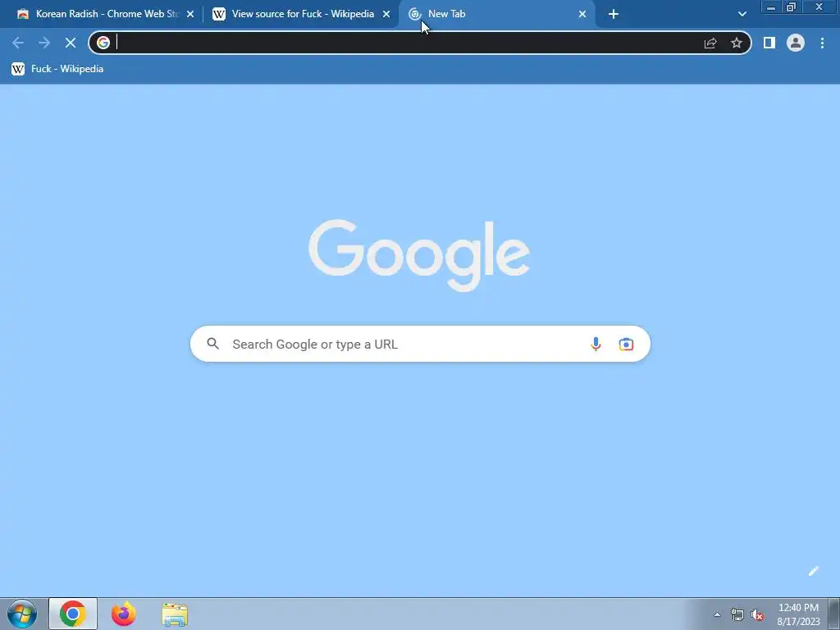Launch Firefox from the taskbar
Screen dimensions: 840x630
[124, 614]
